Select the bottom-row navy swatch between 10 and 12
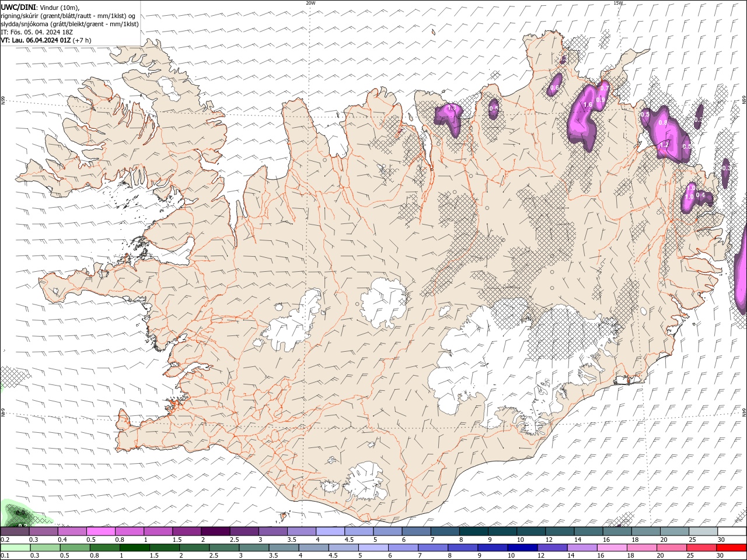 point(523,548)
